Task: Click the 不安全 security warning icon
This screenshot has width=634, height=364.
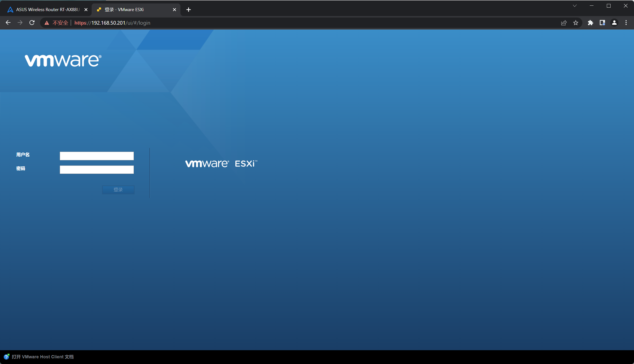Action: tap(47, 23)
